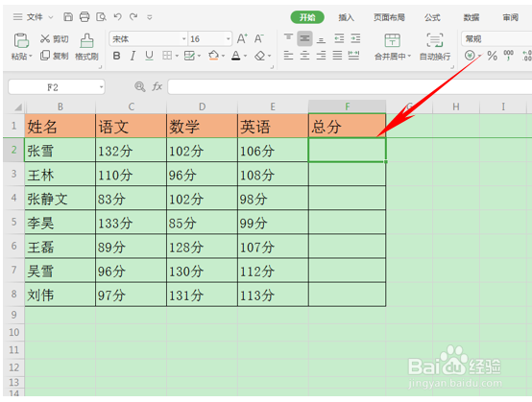This screenshot has height=402, width=532.
Task: Click the zoom magnifier icon beside fx
Action: (140, 86)
